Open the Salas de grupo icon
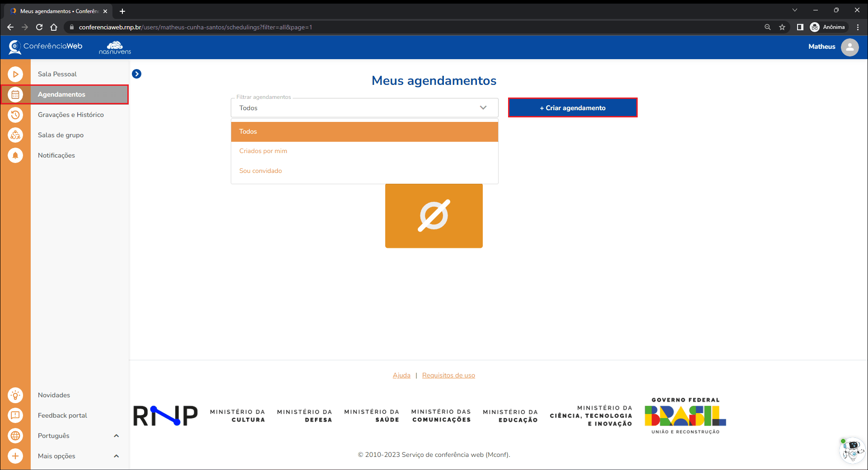Screen dimensions: 868x470 pos(15,135)
